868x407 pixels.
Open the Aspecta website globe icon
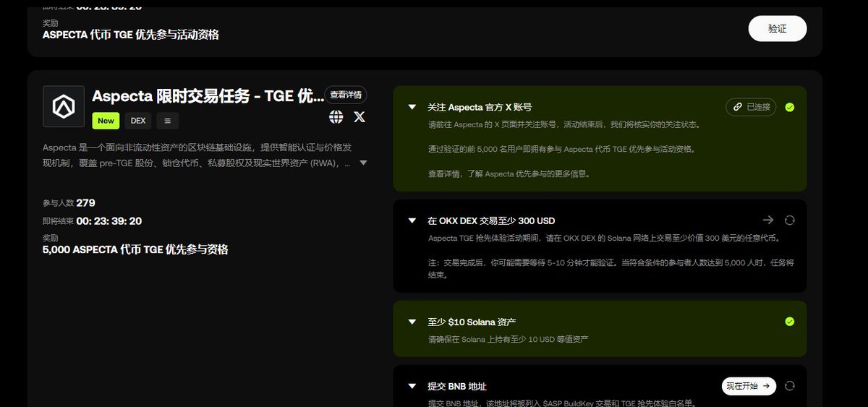click(336, 116)
